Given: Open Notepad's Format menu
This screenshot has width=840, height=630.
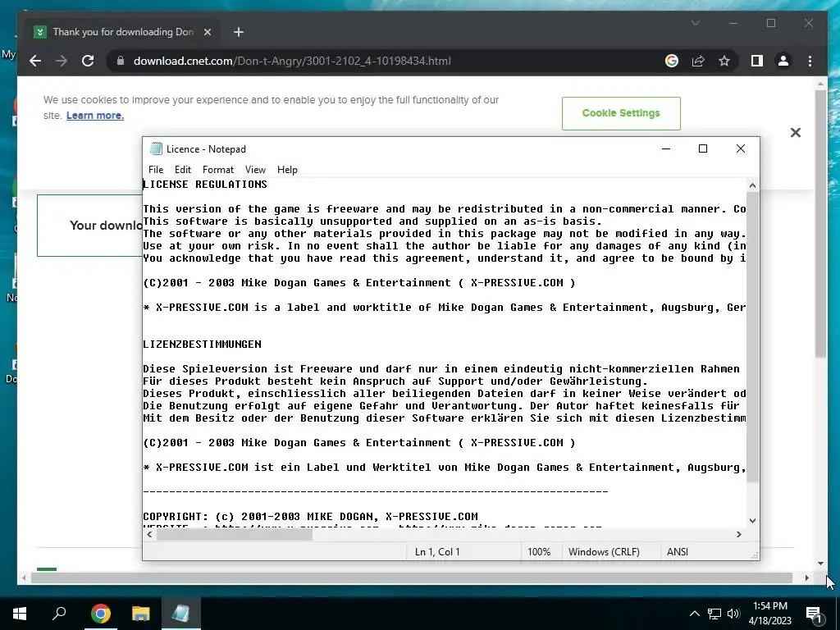Looking at the screenshot, I should 218,169.
